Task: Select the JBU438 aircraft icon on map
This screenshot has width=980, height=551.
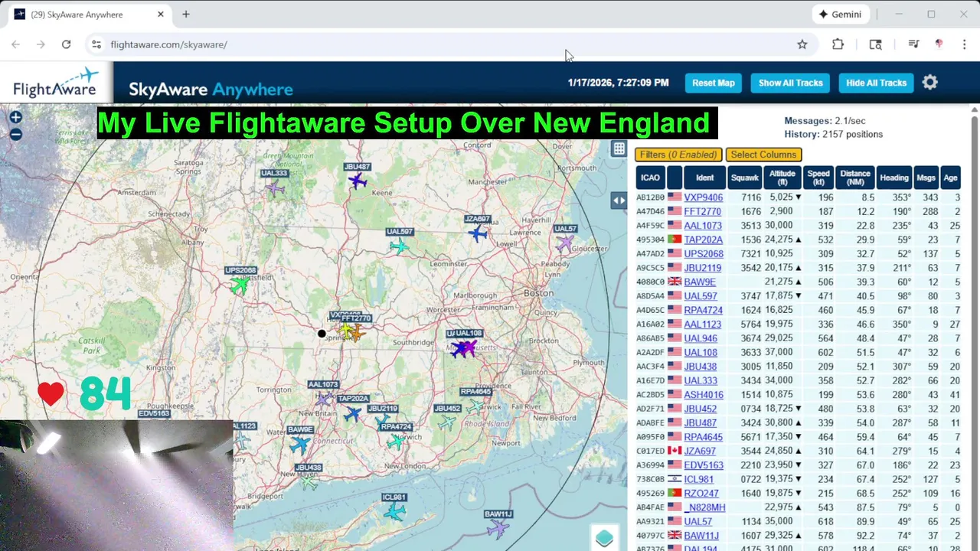Action: [309, 482]
